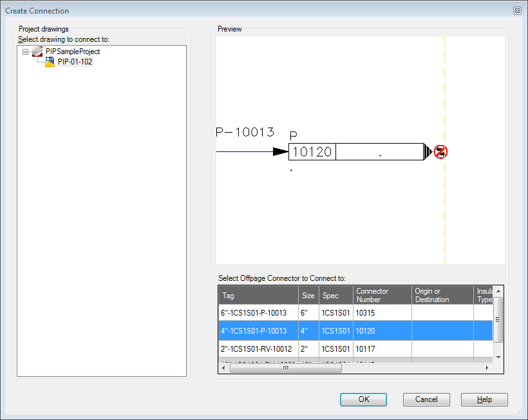
Task: Select row 6"-1CS1S01-P-10013
Action: [x=355, y=313]
